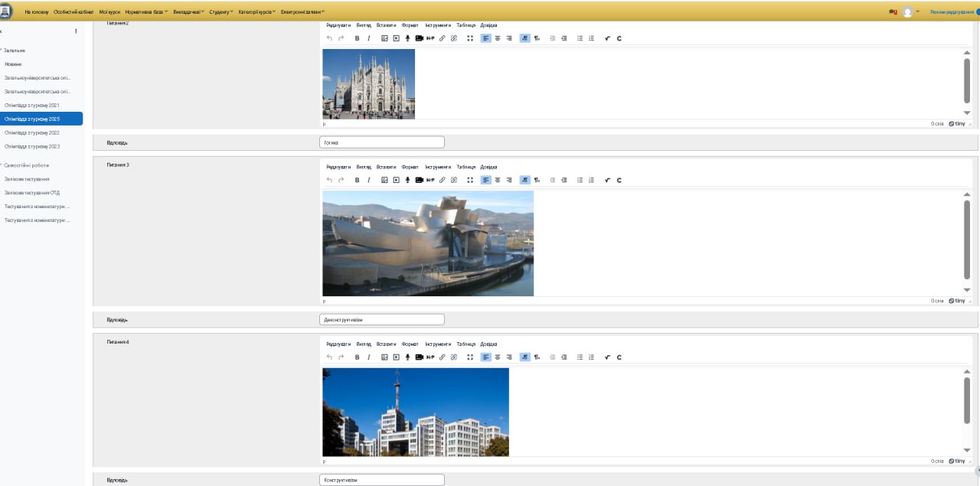980x486 pixels.
Task: Toggle center alignment in the Питання 2 editor
Action: (x=497, y=38)
